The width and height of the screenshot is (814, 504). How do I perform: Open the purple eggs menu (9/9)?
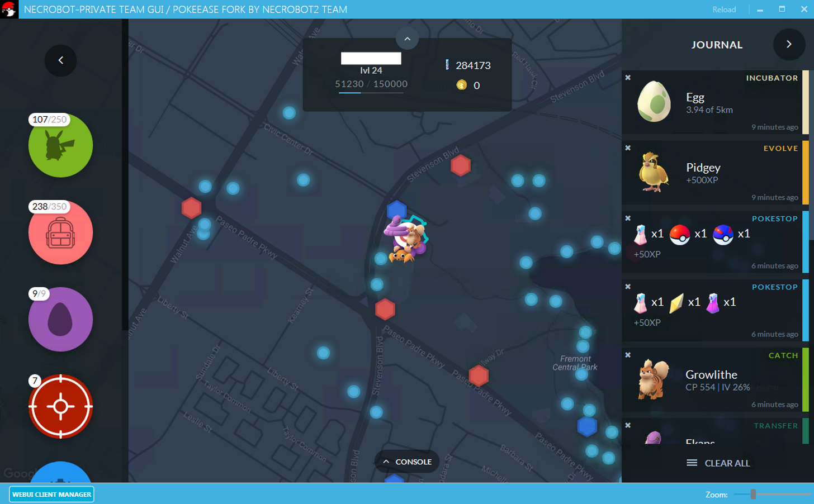[x=60, y=320]
